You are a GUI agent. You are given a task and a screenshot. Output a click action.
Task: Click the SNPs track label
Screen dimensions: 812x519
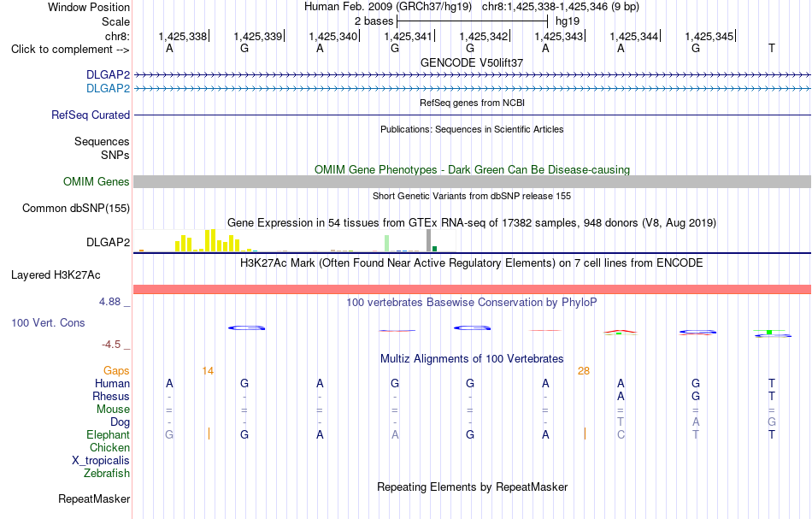pyautogui.click(x=115, y=155)
